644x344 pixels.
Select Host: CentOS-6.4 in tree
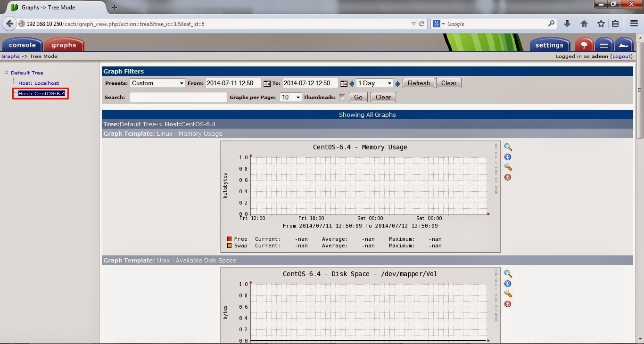tap(41, 93)
